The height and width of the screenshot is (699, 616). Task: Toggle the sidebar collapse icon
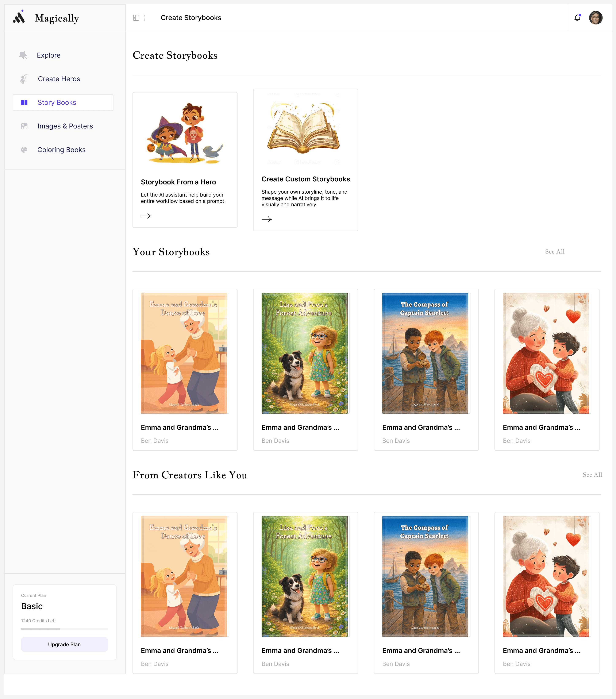point(136,18)
